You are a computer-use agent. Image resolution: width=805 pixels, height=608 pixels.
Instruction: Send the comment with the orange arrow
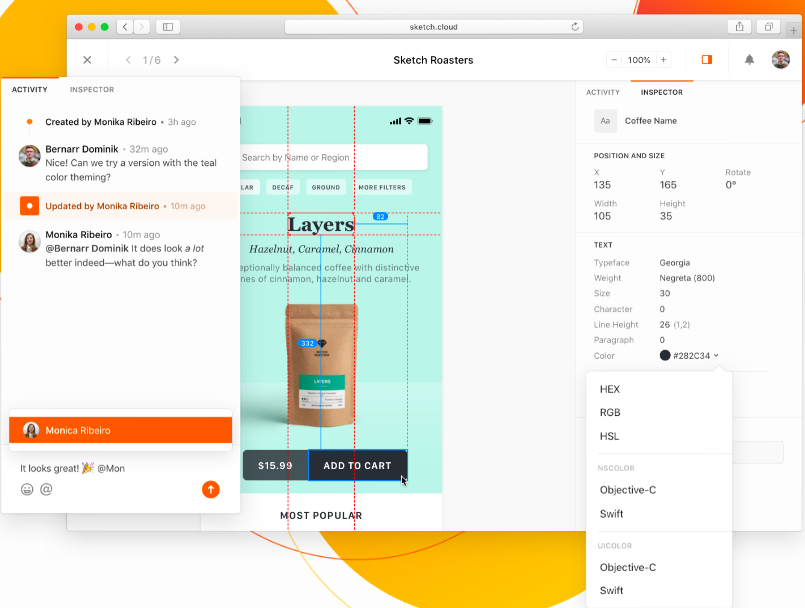coord(210,490)
